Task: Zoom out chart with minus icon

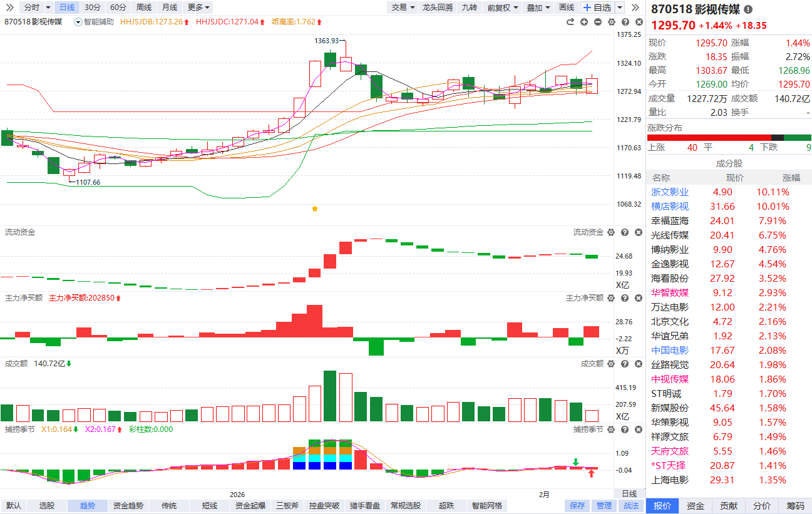Action: click(x=597, y=22)
